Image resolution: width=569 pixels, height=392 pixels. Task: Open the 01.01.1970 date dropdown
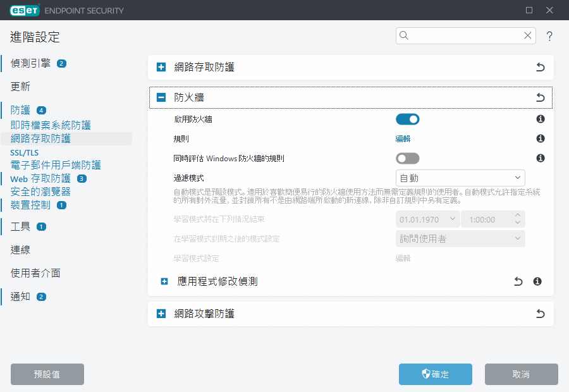tap(427, 219)
